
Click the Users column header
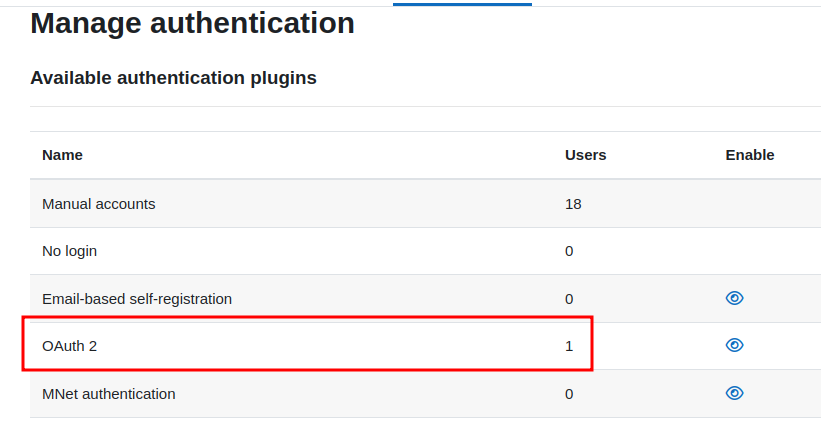(585, 155)
